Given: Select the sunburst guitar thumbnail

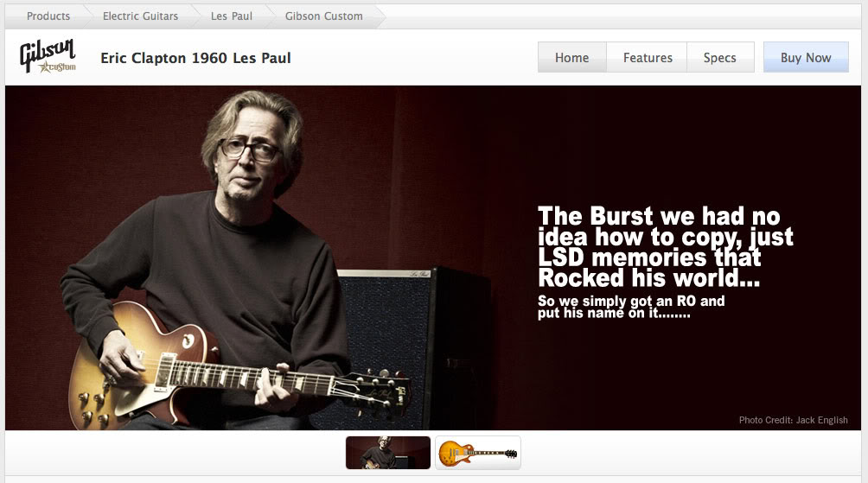Looking at the screenshot, I should (478, 453).
